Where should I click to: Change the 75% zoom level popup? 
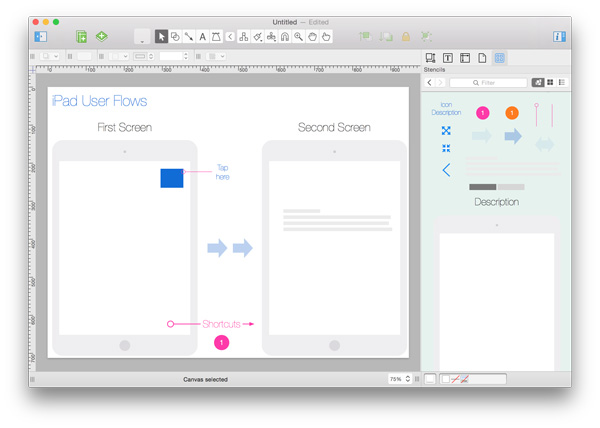pos(399,379)
